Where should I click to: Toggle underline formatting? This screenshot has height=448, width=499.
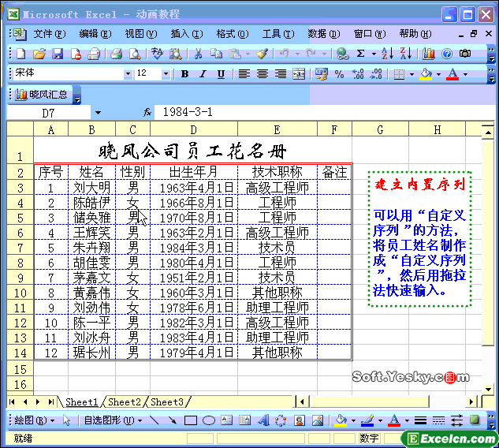coord(221,74)
